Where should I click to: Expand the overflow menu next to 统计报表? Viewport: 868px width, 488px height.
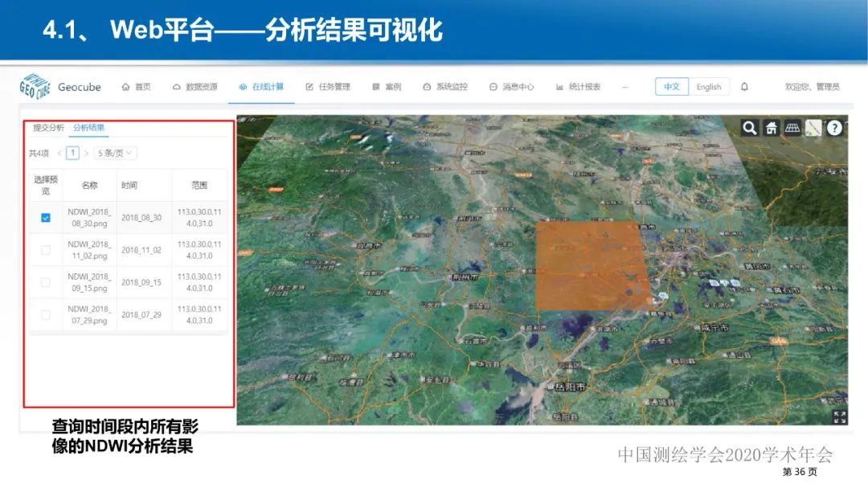[624, 86]
